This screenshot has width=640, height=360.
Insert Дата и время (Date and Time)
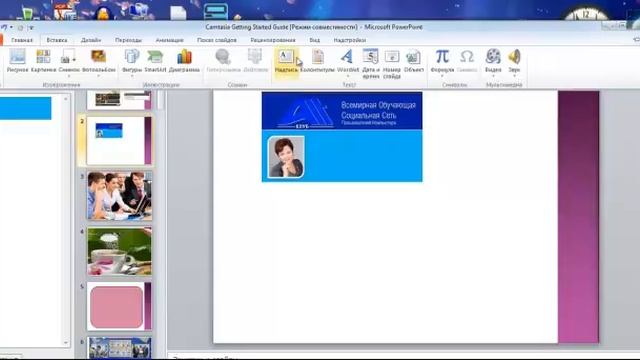[371, 63]
